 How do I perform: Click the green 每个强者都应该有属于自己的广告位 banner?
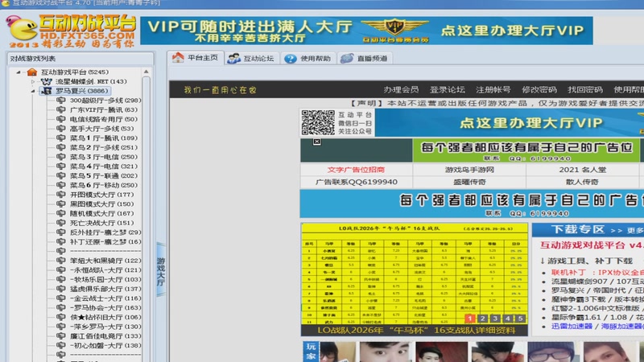526,150
